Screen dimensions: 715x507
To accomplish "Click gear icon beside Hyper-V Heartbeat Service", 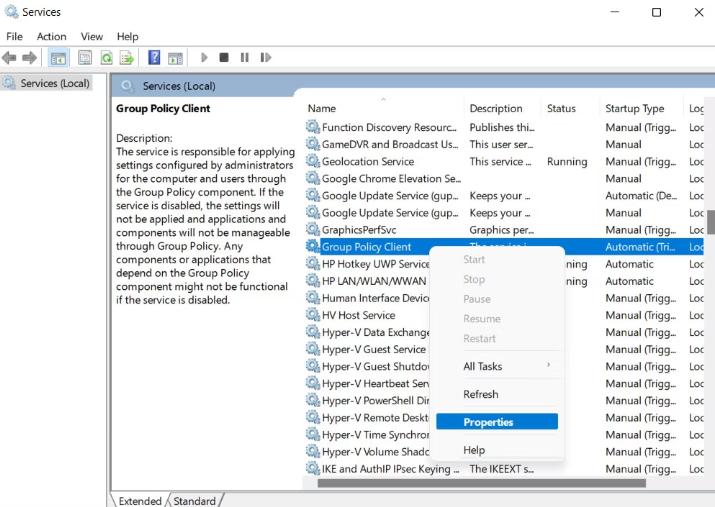I will tap(312, 383).
